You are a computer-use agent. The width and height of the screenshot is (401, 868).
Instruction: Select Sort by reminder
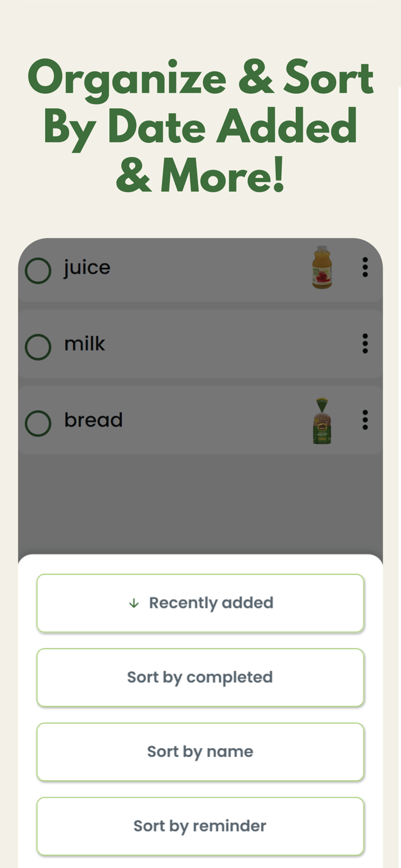click(x=200, y=826)
